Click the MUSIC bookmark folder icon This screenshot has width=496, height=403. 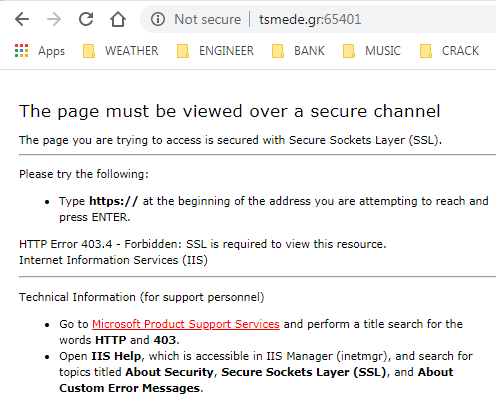(x=349, y=51)
